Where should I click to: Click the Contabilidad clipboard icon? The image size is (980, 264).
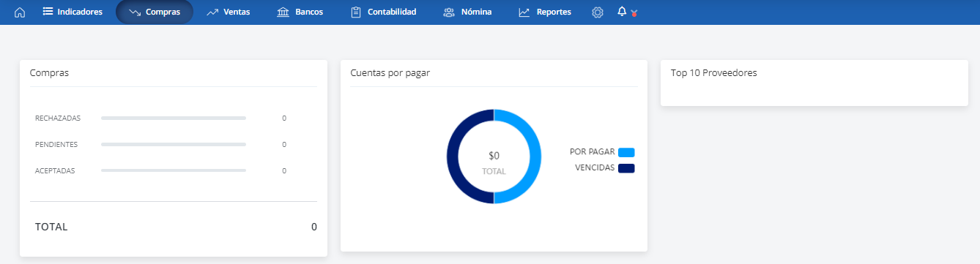pyautogui.click(x=356, y=12)
